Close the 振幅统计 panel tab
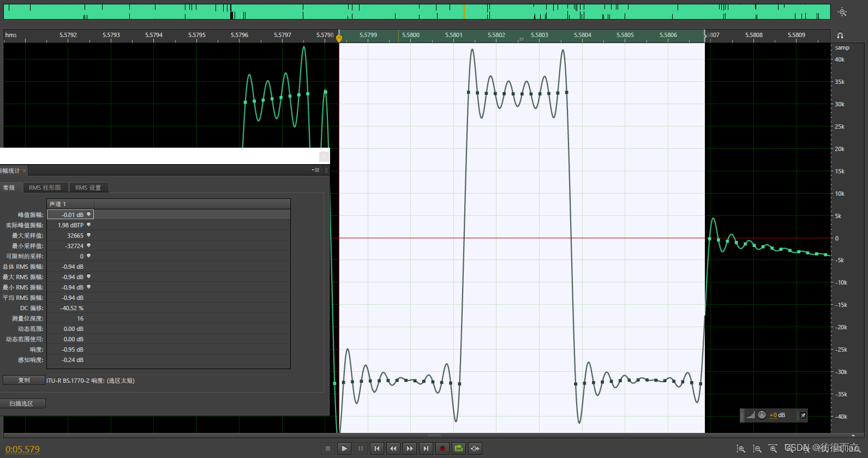The height and width of the screenshot is (458, 868). pos(24,171)
